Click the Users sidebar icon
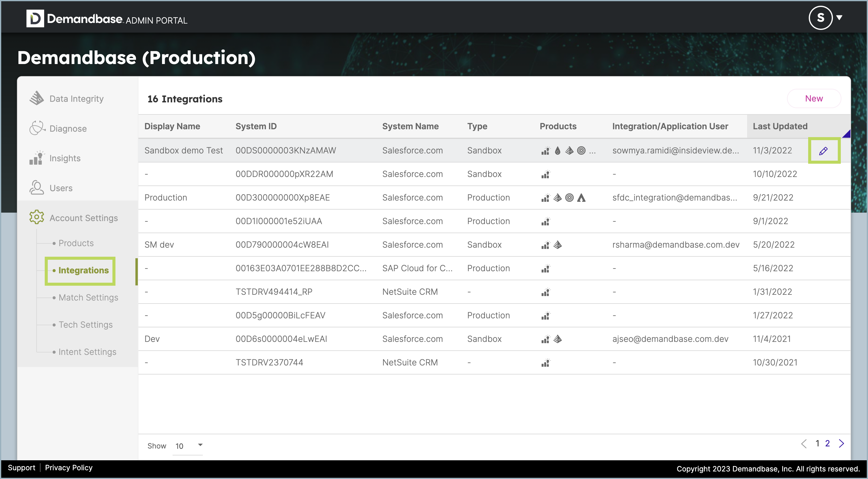Screen dimensions: 868x479 (x=36, y=188)
